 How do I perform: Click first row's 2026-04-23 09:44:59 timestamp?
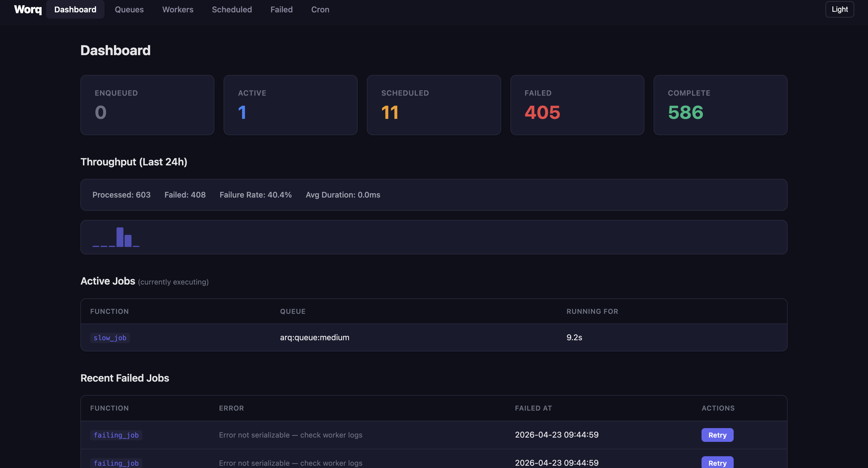[557, 435]
